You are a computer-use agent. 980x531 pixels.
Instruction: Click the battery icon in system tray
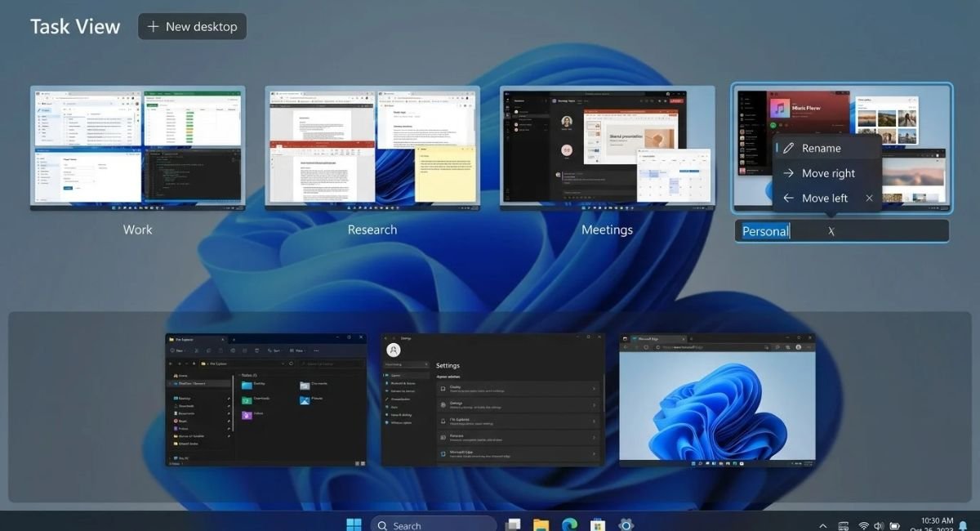pos(894,525)
